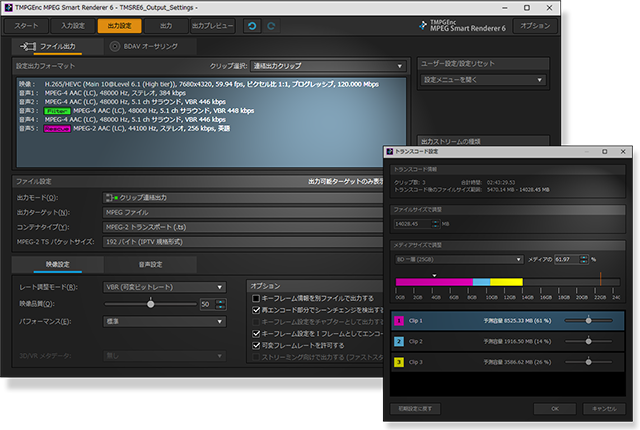The width and height of the screenshot is (640, 430).
Task: Switch to the 映像設定 tab
Action: coord(58,265)
